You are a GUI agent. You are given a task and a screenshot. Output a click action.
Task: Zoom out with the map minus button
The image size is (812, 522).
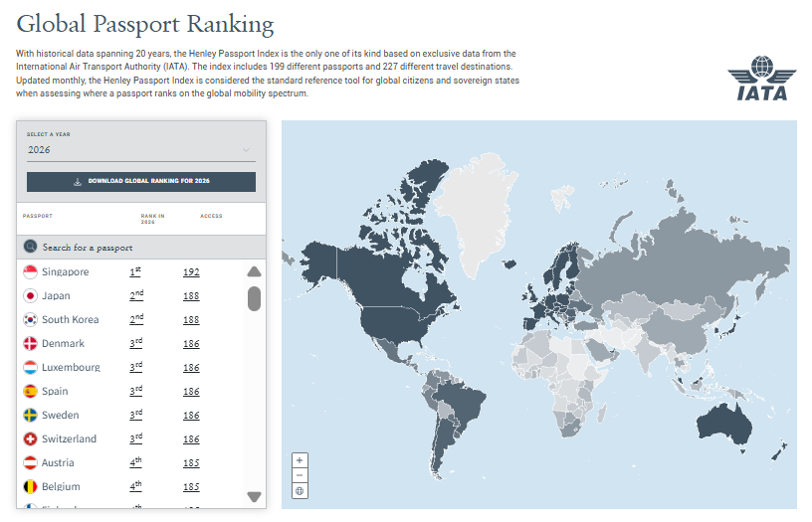(300, 475)
